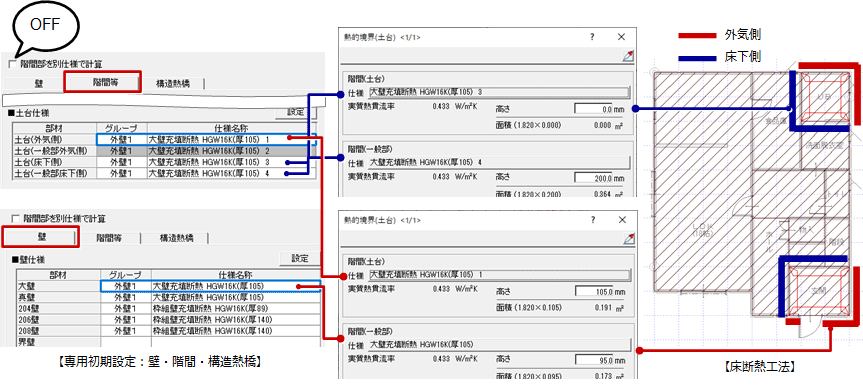The height and width of the screenshot is (385, 863).
Task: Select the 土台(一般部外気側) table row
Action: click(165, 151)
